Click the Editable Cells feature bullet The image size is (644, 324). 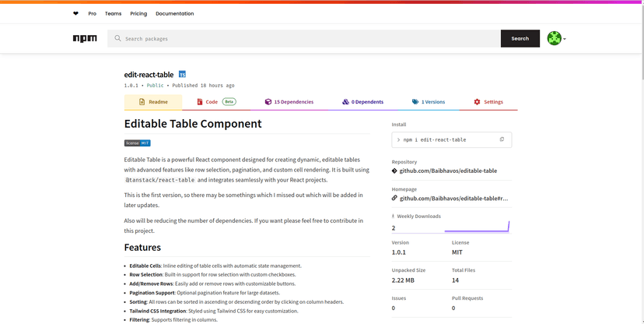pyautogui.click(x=215, y=266)
